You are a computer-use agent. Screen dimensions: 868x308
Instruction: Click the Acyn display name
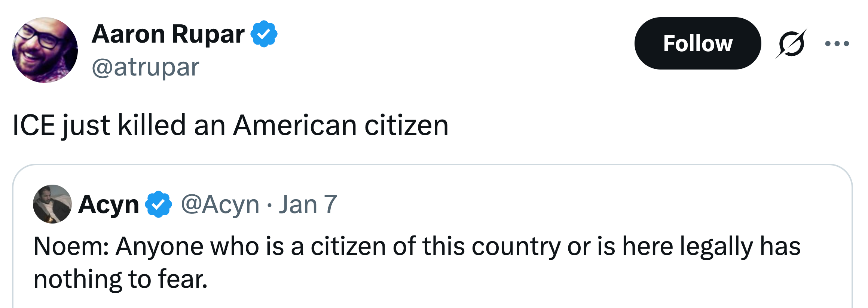(x=109, y=204)
